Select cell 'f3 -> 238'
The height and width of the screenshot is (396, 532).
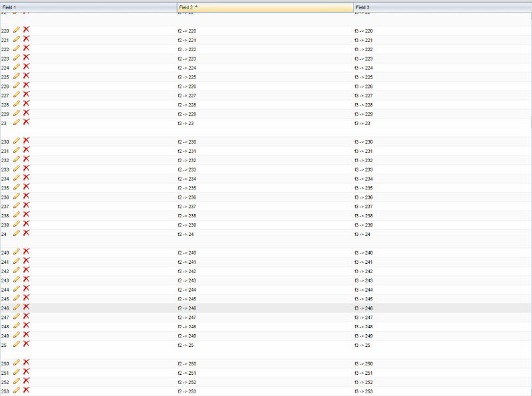tap(364, 216)
